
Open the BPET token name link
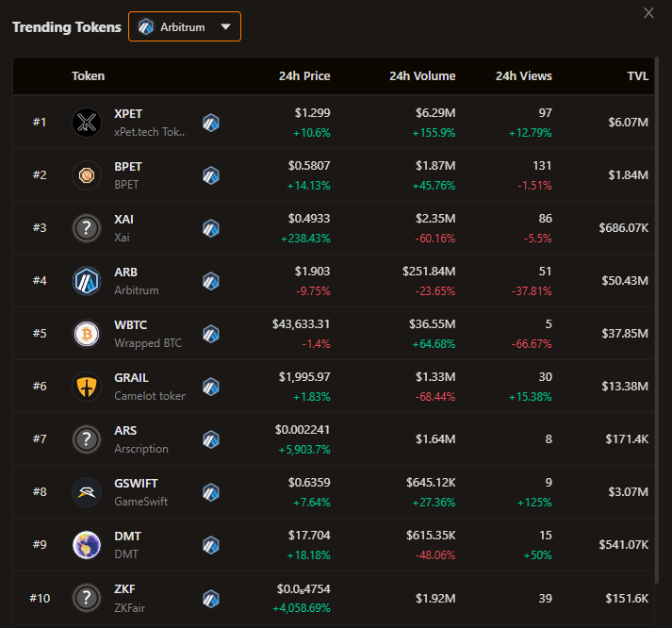click(x=128, y=167)
